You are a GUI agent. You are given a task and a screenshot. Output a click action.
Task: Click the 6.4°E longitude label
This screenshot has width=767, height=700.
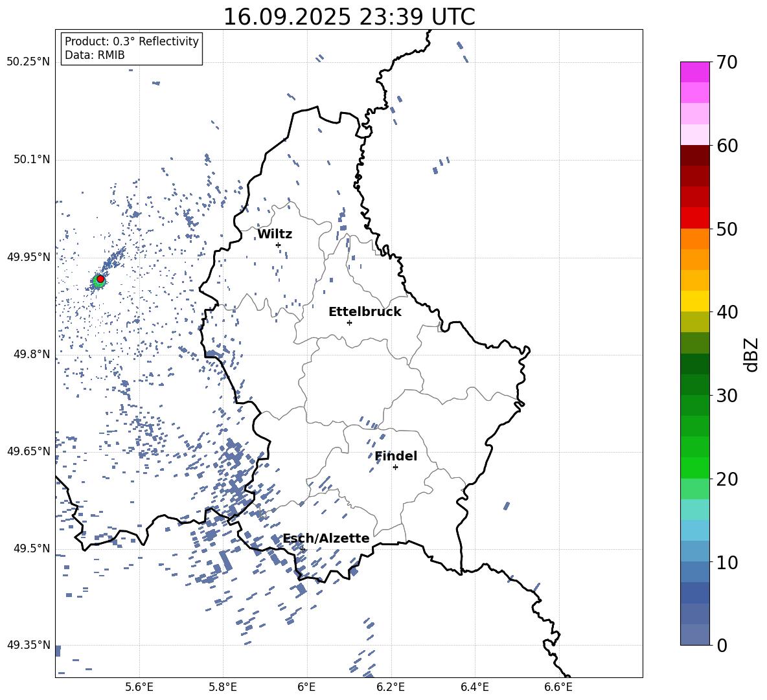click(x=474, y=687)
